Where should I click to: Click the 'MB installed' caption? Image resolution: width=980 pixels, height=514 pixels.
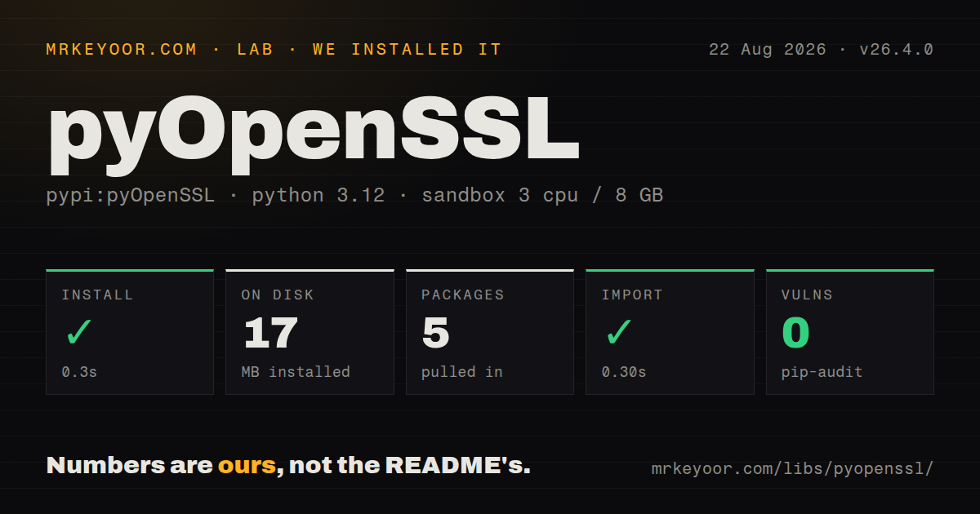(x=296, y=372)
